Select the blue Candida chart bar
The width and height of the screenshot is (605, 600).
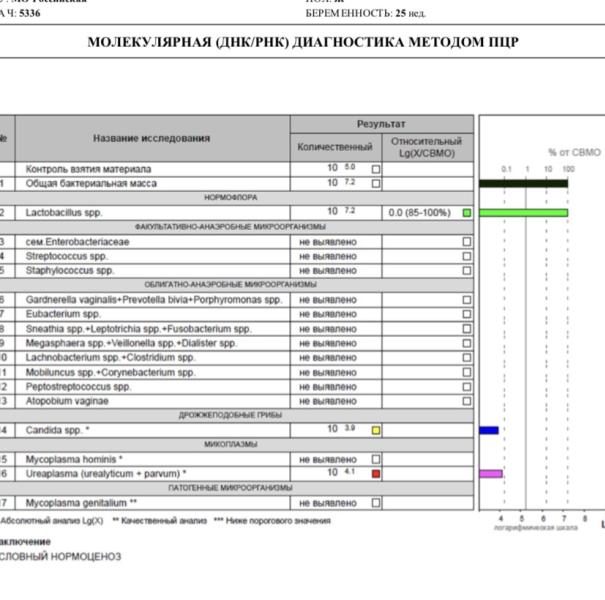(x=489, y=430)
